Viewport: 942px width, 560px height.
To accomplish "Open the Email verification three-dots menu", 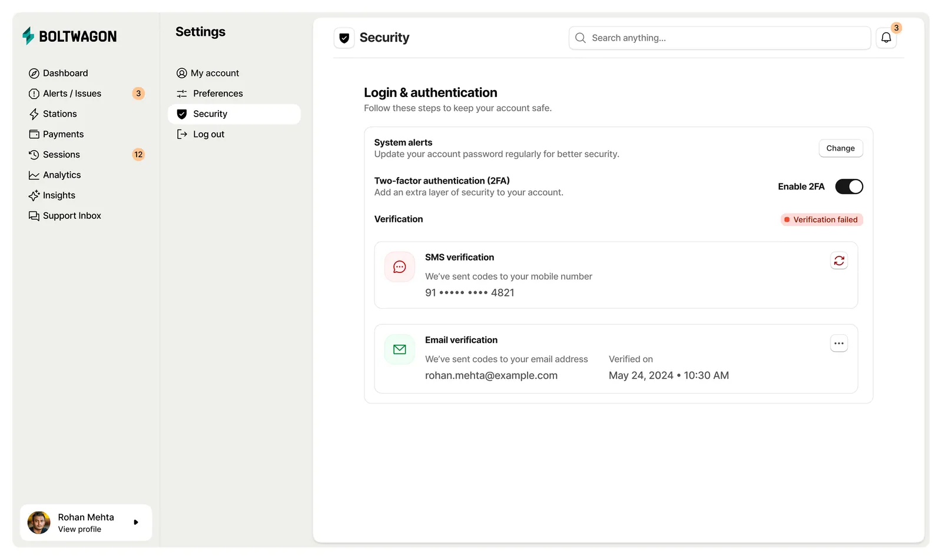I will (x=839, y=343).
